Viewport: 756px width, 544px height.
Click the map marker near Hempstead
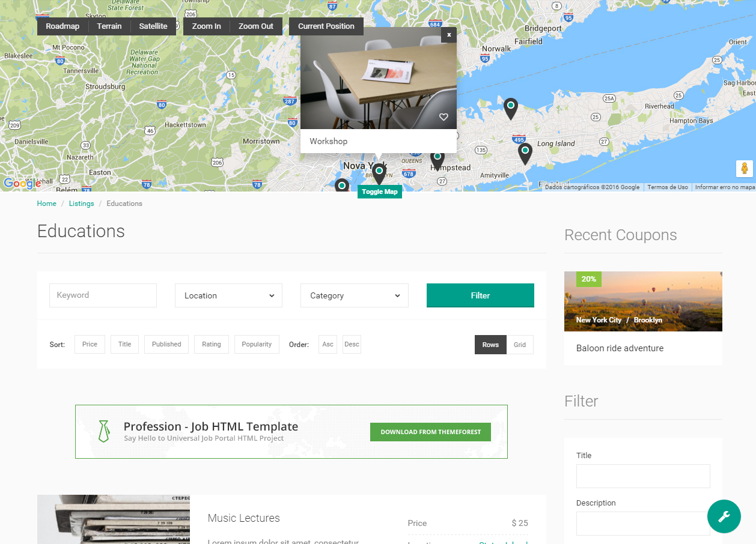[437, 159]
